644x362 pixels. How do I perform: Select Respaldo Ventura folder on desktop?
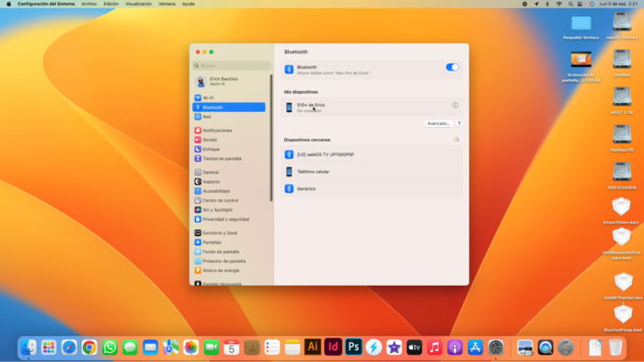(581, 27)
